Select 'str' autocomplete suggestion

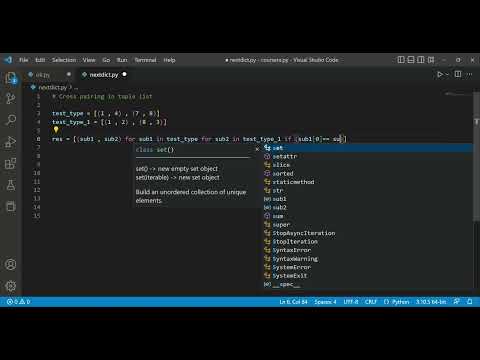(367, 190)
